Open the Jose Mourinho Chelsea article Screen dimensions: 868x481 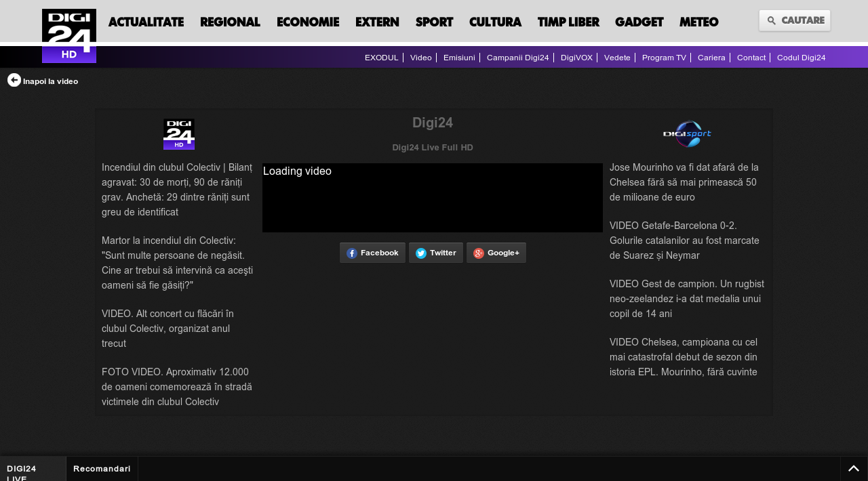pyautogui.click(x=684, y=182)
